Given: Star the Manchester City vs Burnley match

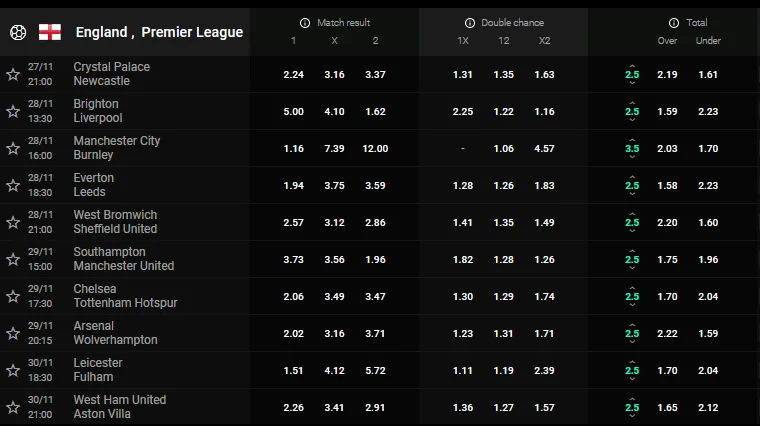Looking at the screenshot, I should pos(13,148).
